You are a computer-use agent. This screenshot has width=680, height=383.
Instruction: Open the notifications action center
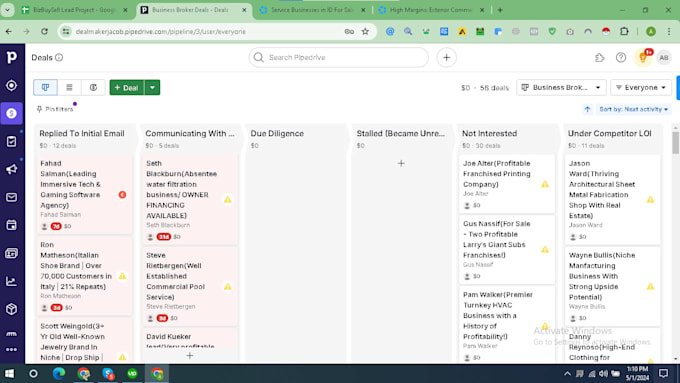(x=663, y=373)
